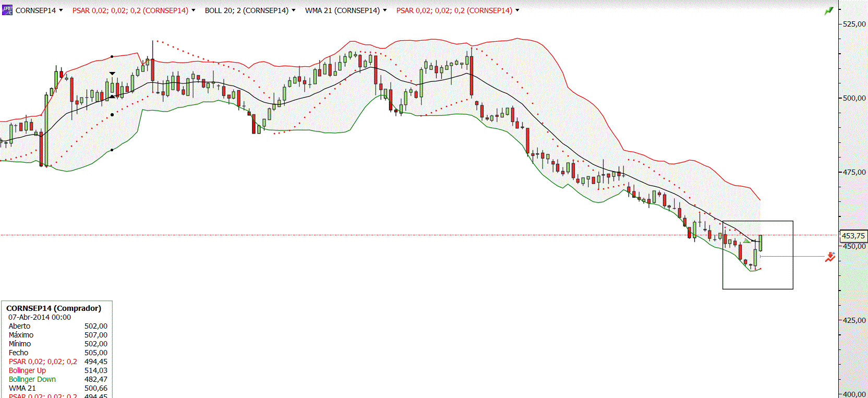Select the Aberto row label in info panel
Screen dimensions: 868x398
click(19, 326)
